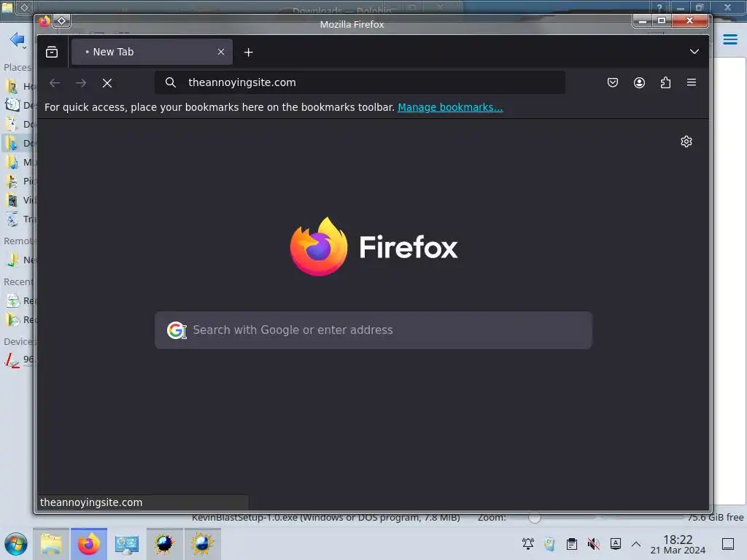747x560 pixels.
Task: Expand hidden system tray icons arrow
Action: click(636, 544)
